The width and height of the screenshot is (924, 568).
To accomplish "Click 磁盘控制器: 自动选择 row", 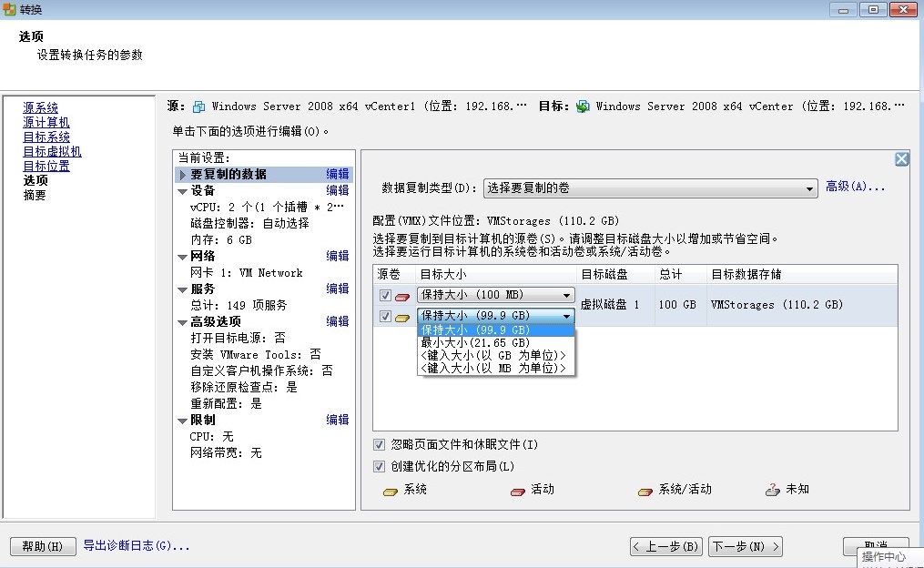I will pyautogui.click(x=249, y=223).
